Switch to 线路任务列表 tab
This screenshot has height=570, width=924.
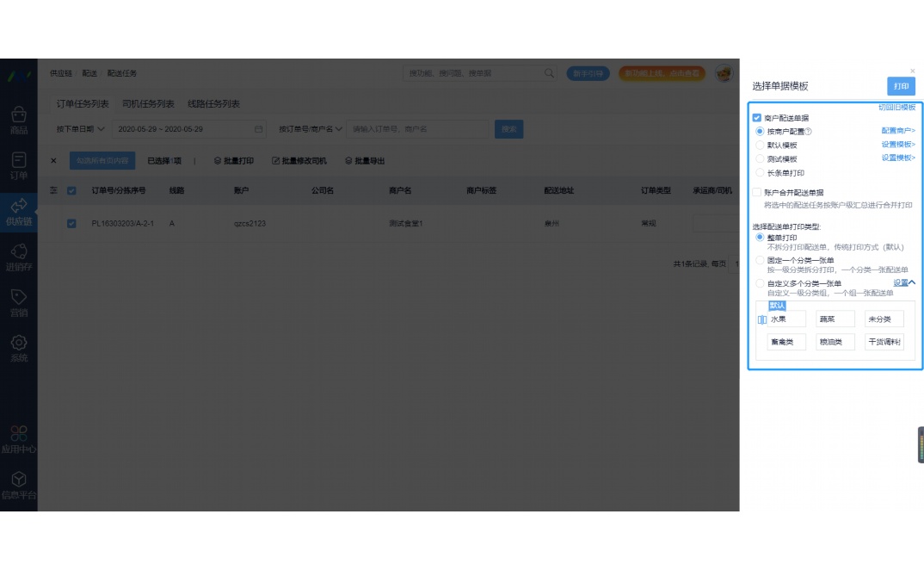213,104
